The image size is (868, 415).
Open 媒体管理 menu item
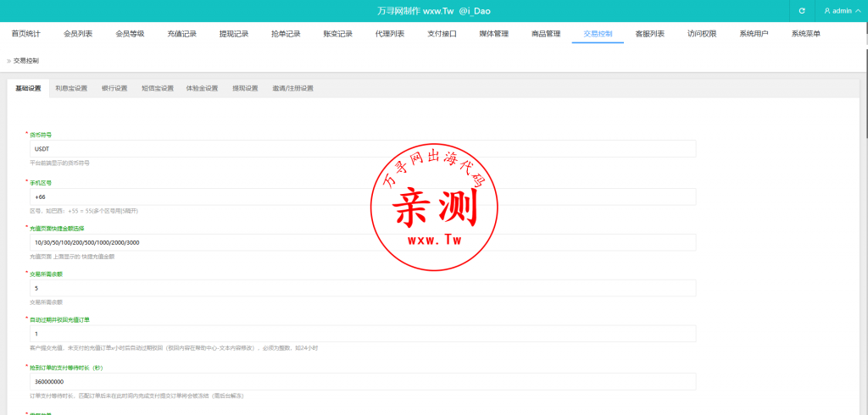pyautogui.click(x=494, y=34)
